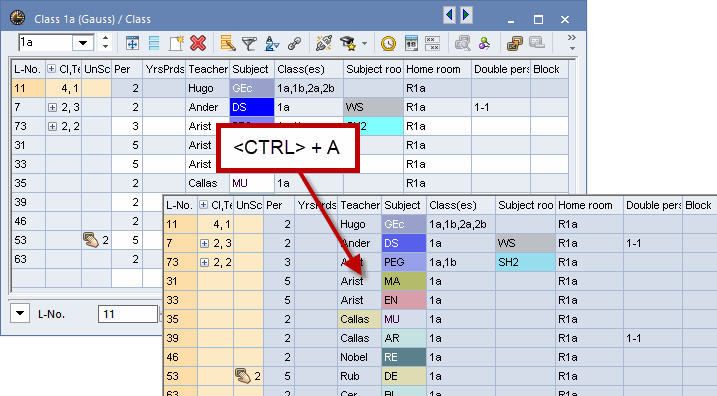The width and height of the screenshot is (717, 396).
Task: Select teacher Nobel in lower table
Action: coord(359,357)
